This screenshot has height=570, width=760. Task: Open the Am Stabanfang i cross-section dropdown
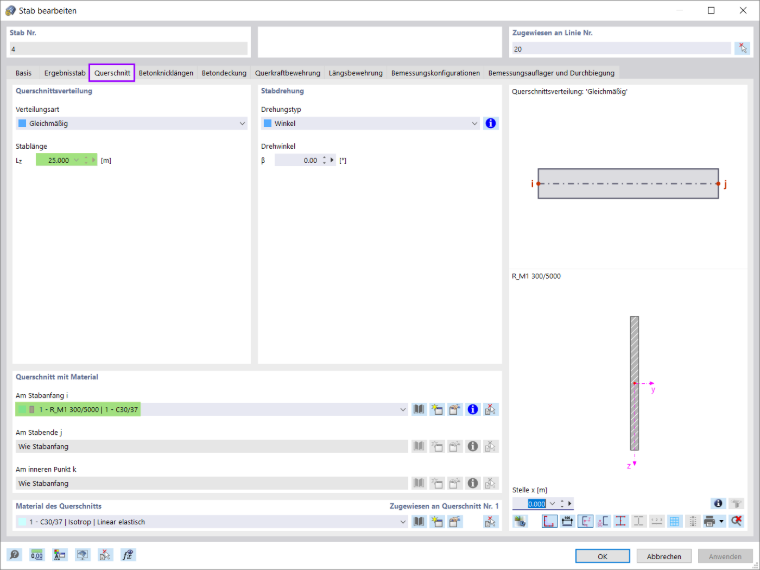point(403,410)
